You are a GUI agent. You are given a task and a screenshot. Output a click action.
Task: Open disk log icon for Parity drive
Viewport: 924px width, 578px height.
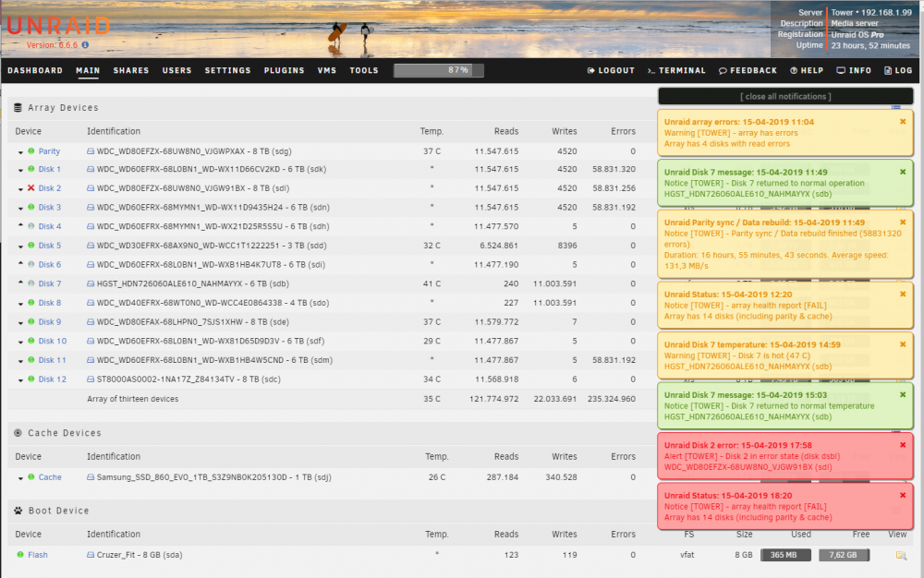(91, 151)
